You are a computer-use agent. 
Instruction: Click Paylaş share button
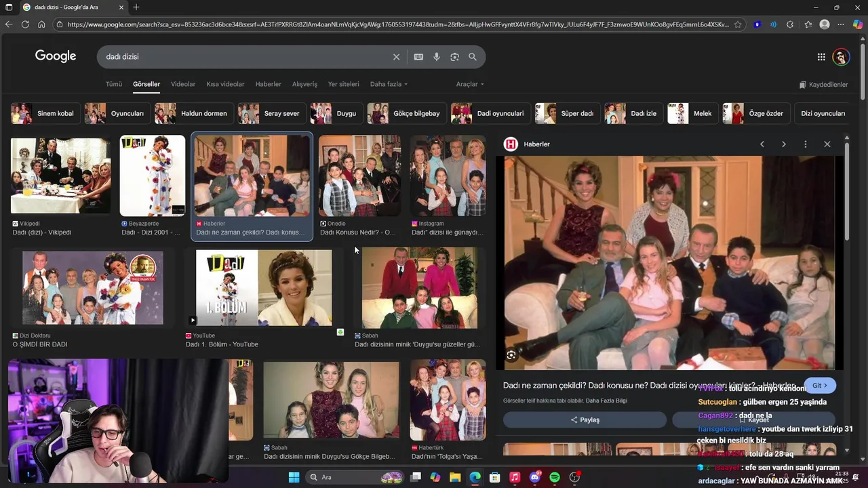point(585,420)
